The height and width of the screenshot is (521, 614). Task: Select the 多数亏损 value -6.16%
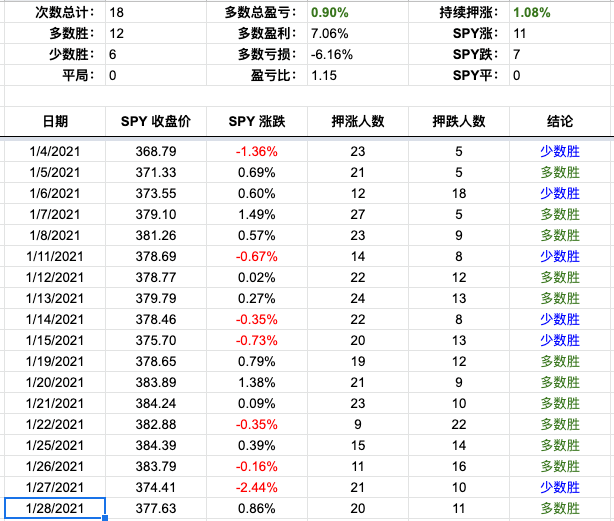[358, 54]
